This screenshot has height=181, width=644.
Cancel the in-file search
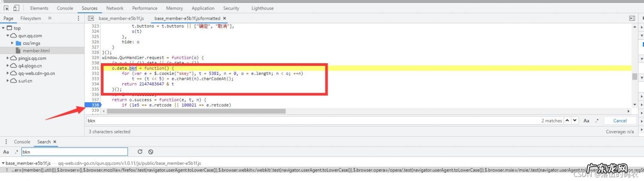[620, 121]
